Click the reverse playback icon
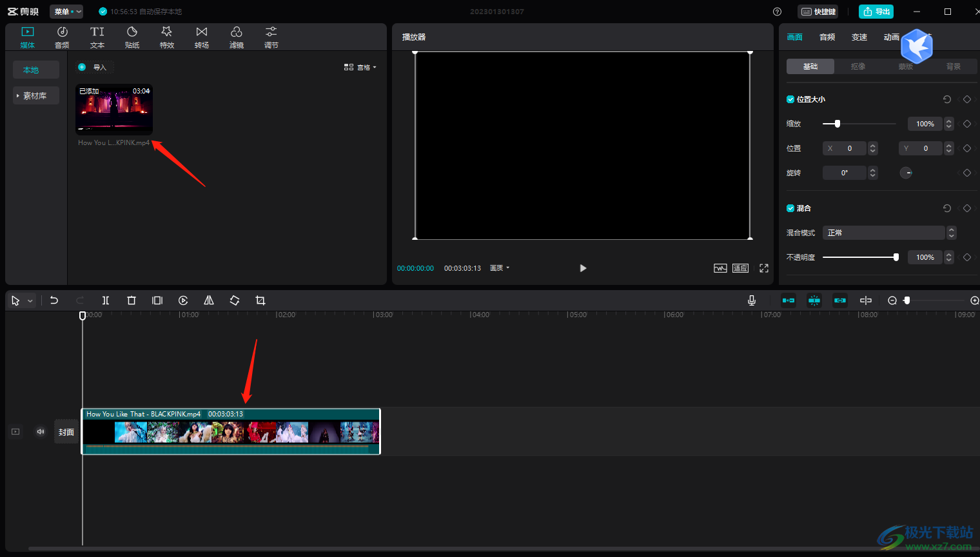The image size is (980, 557). (x=183, y=300)
